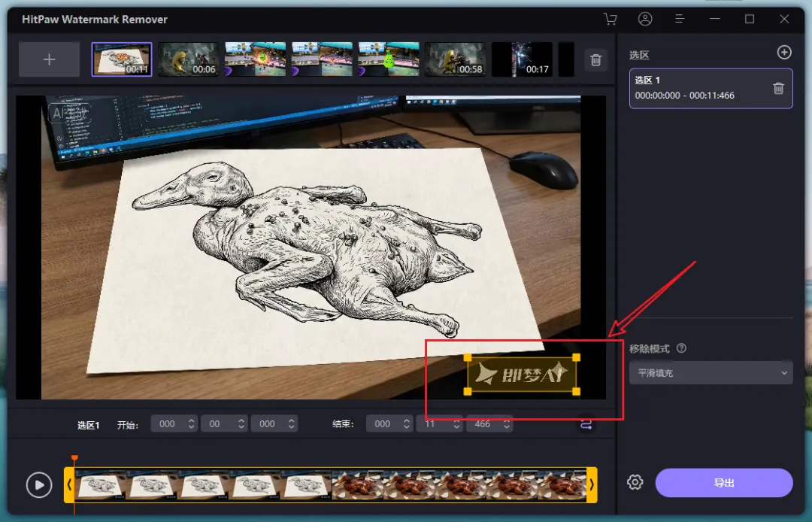812x522 pixels.
Task: Select the 00:11 duck sketch thumbnail
Action: 122,59
